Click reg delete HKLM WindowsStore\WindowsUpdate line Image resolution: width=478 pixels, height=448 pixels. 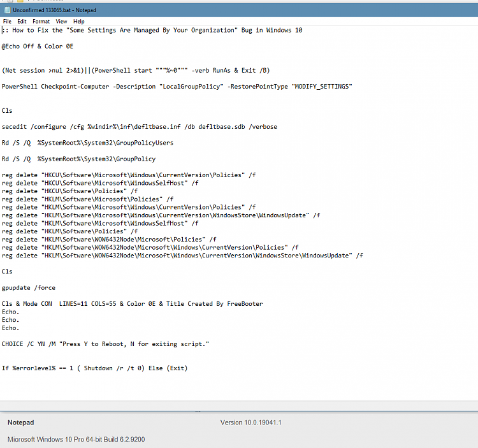(161, 215)
